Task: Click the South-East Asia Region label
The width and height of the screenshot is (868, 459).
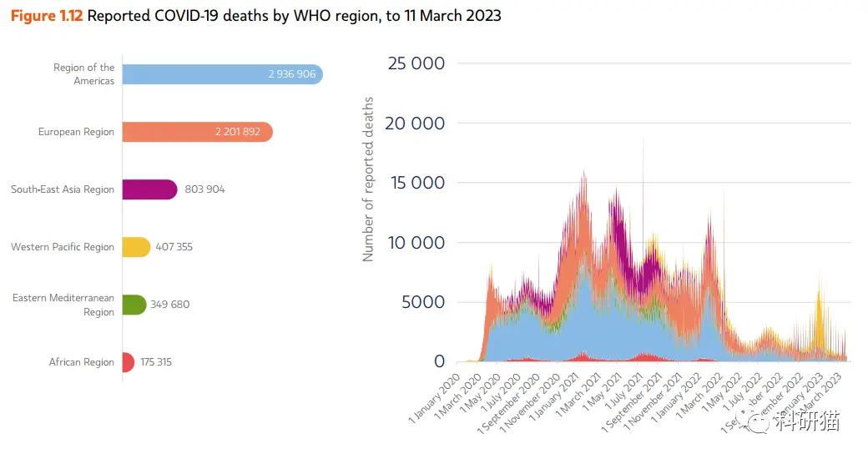Action: click(63, 189)
